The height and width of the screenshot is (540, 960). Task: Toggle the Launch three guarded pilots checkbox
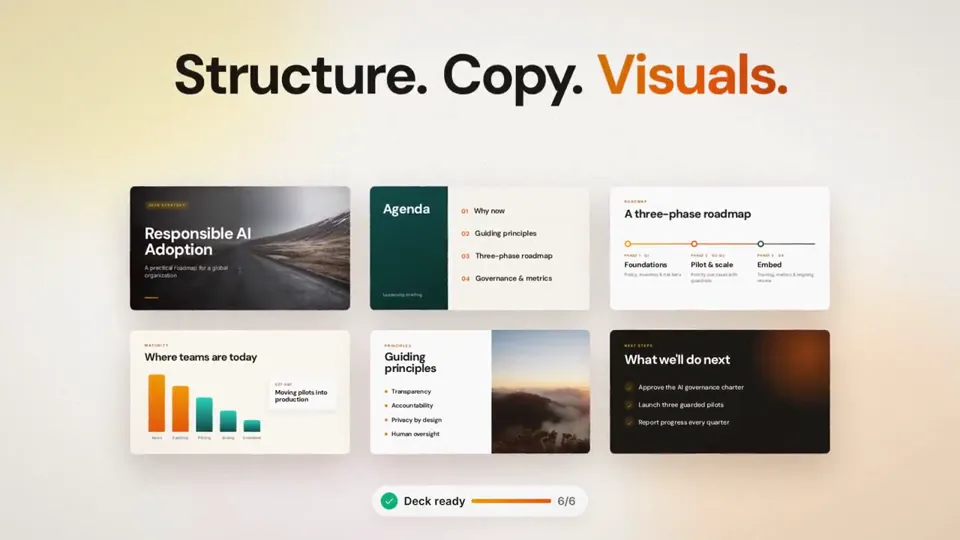pyautogui.click(x=629, y=405)
